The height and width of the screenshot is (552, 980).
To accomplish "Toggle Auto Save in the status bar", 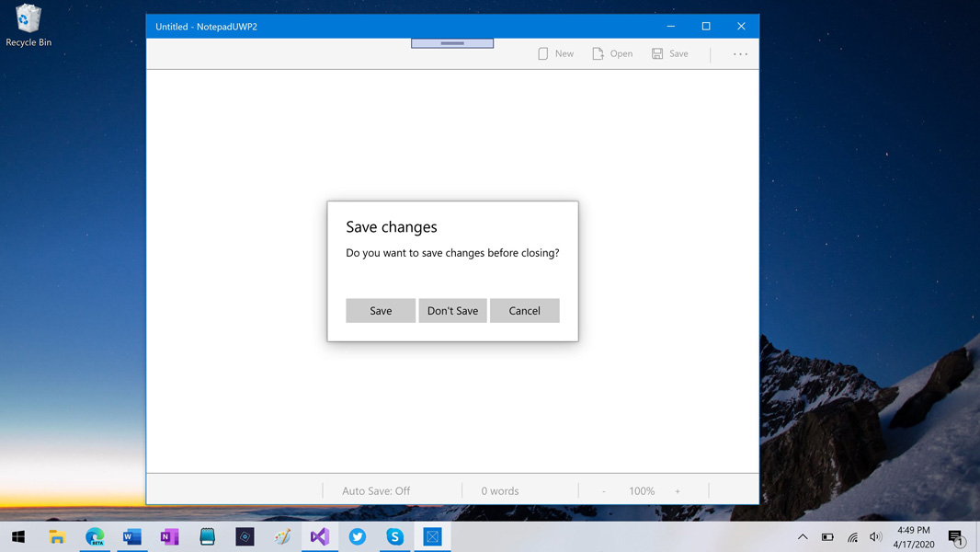I will point(376,491).
